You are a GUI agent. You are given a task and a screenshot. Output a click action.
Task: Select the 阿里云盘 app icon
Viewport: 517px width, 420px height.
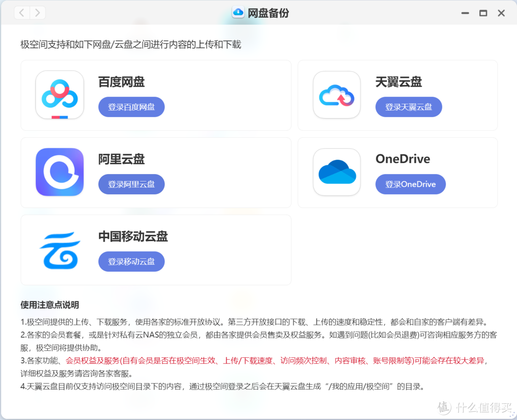tap(59, 172)
